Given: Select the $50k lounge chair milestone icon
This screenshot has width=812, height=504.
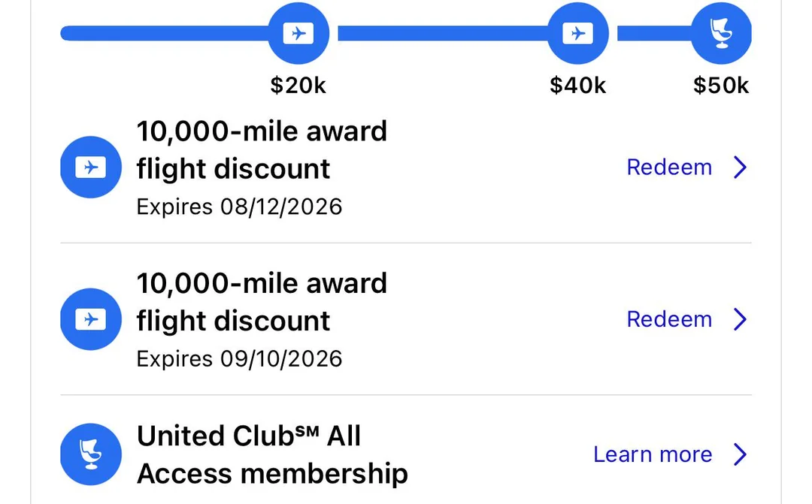Looking at the screenshot, I should (x=721, y=34).
